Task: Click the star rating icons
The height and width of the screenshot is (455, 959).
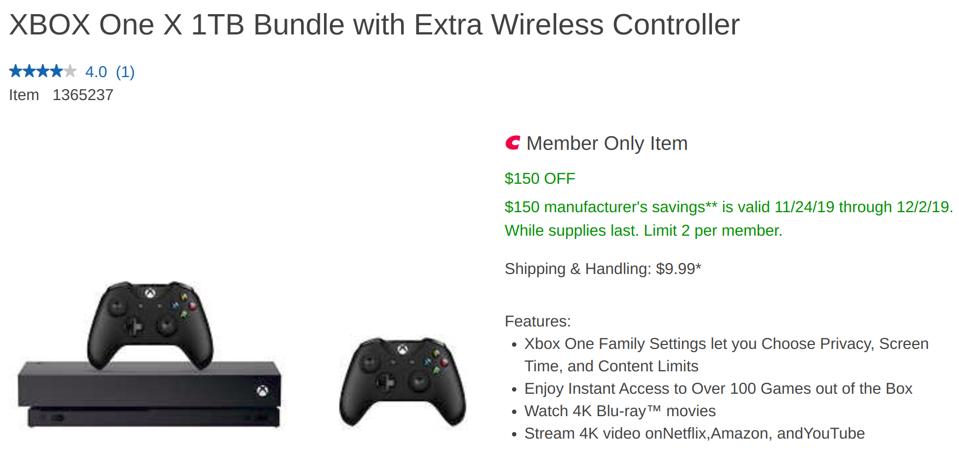Action: pos(42,71)
